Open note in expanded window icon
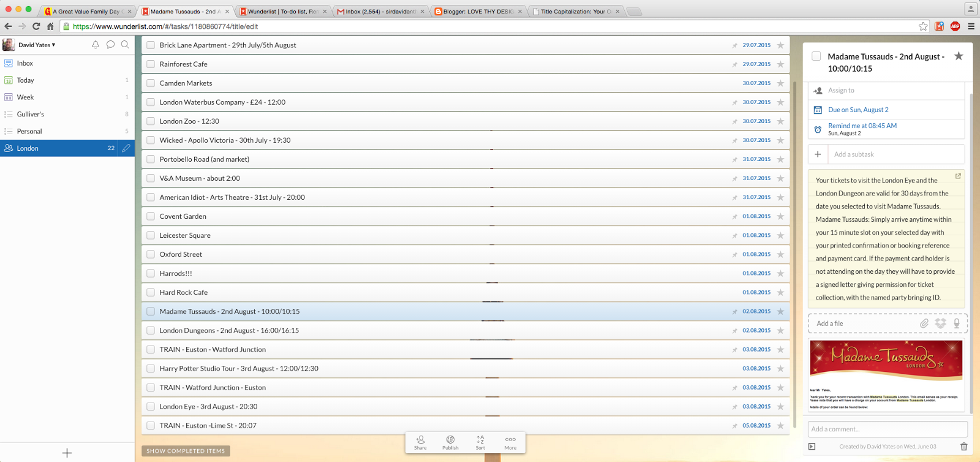980x462 pixels. coord(958,176)
